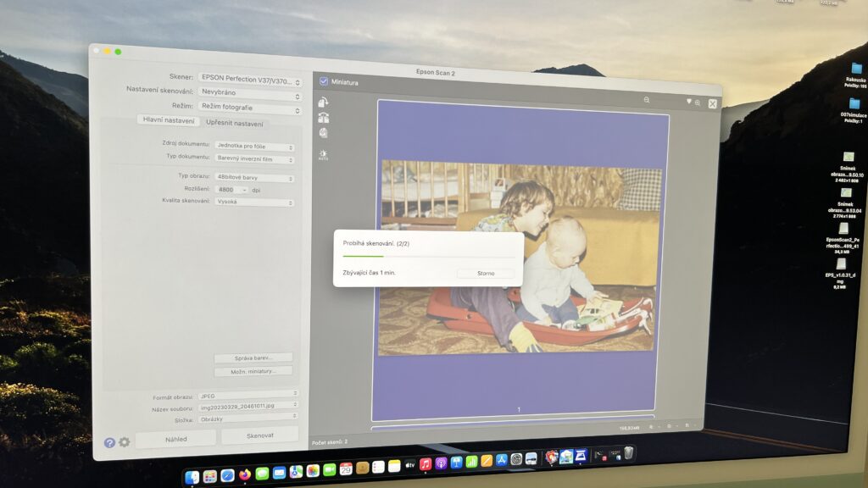Open System Settings in dock
868x488 pixels.
[516, 459]
